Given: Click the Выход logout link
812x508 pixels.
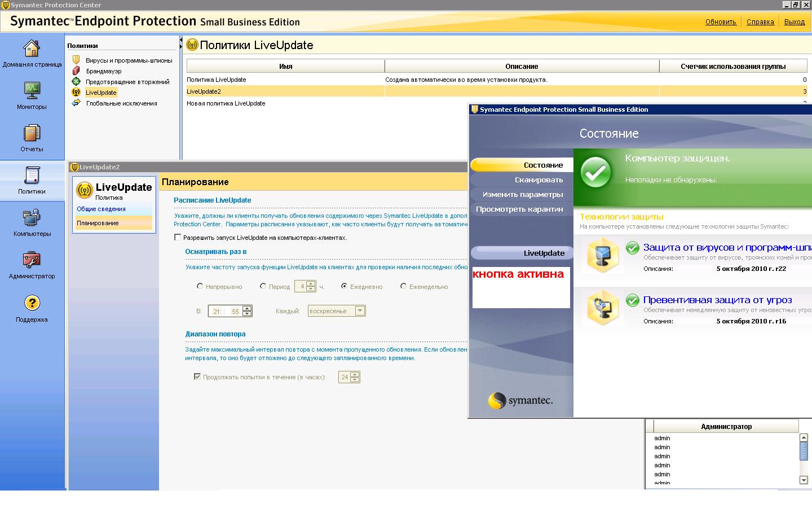Looking at the screenshot, I should (x=795, y=22).
